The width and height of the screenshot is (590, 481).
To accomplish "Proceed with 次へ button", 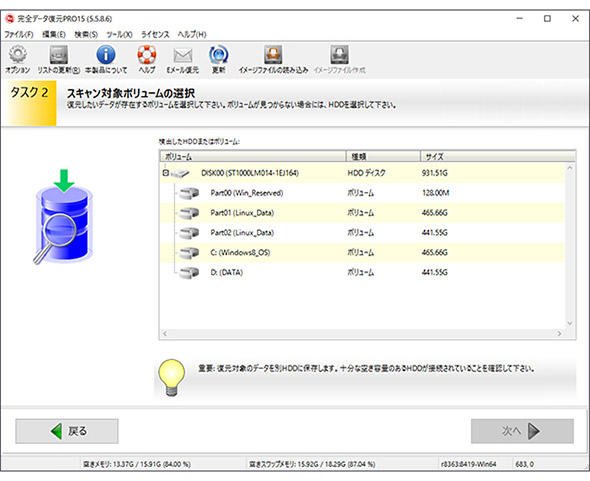I will pyautogui.click(x=522, y=431).
